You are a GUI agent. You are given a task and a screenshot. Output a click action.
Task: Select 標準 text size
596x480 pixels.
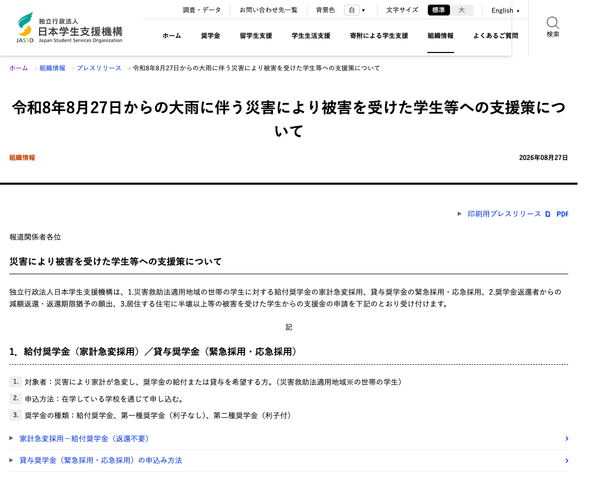(x=439, y=10)
